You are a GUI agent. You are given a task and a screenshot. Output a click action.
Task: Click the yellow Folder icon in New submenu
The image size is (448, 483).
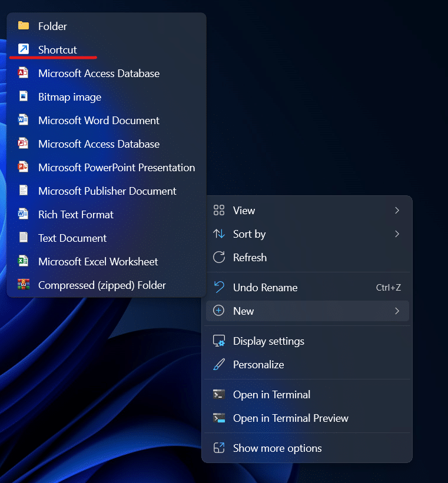click(x=24, y=25)
